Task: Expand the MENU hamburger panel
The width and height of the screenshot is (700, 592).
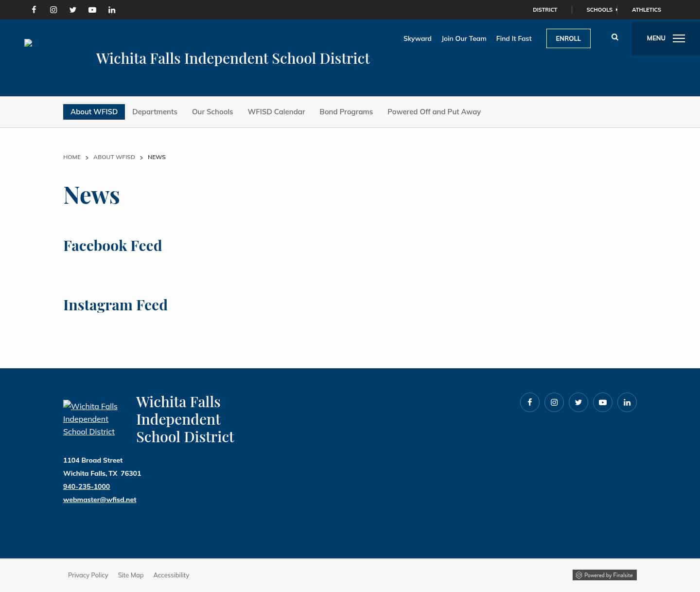Action: (x=665, y=38)
